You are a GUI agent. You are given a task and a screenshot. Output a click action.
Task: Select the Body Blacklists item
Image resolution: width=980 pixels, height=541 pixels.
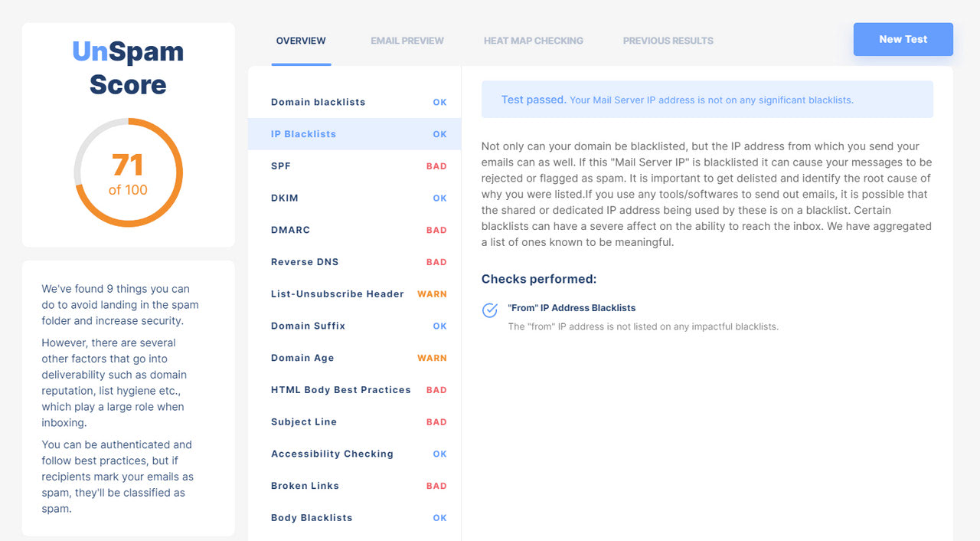[x=354, y=518]
